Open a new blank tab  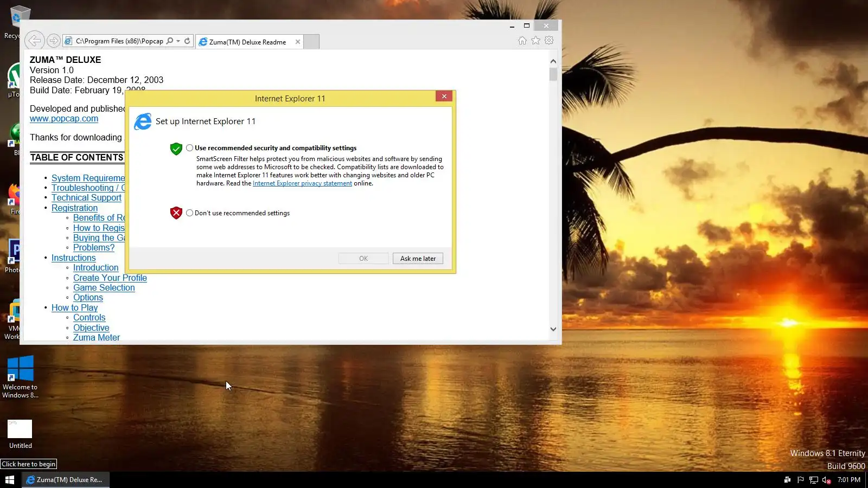[311, 42]
